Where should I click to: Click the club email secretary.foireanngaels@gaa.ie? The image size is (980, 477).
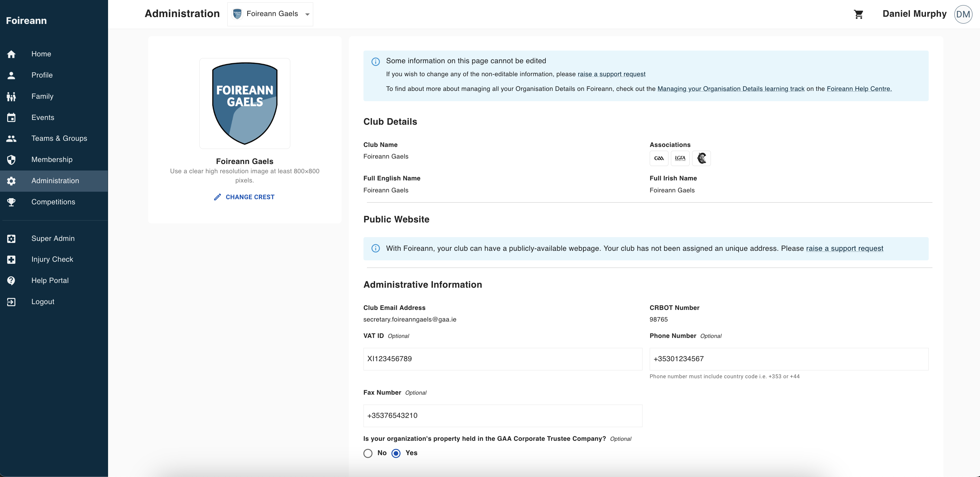point(410,319)
